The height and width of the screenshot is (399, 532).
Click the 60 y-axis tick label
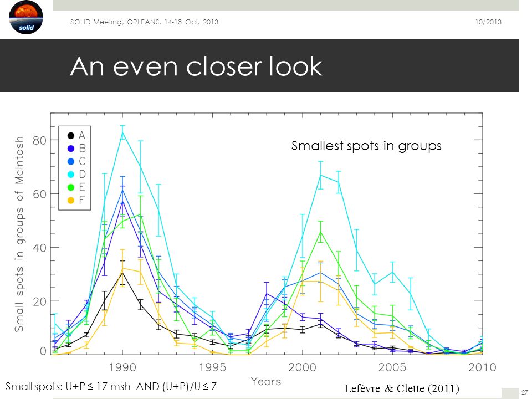(40, 194)
